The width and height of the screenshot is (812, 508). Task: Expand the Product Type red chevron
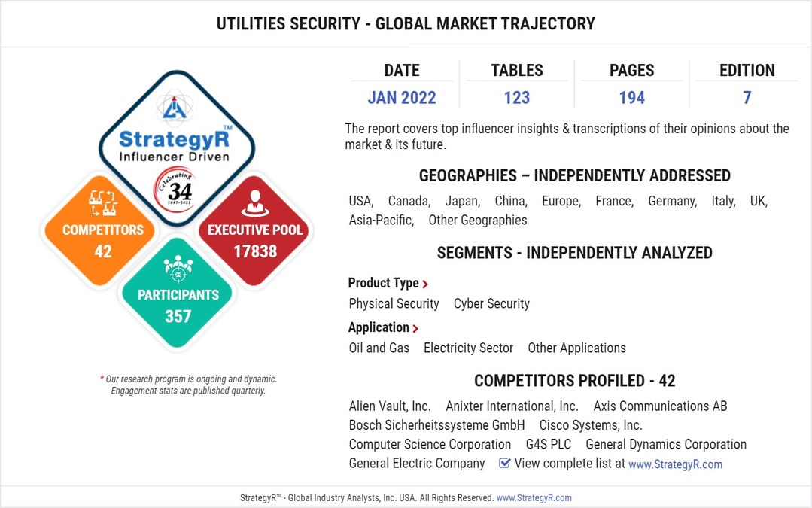[425, 284]
